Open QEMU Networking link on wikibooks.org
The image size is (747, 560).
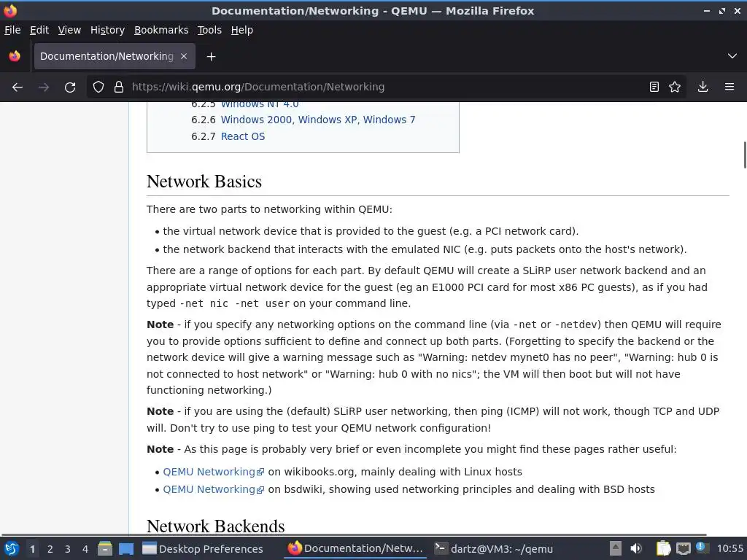213,472
